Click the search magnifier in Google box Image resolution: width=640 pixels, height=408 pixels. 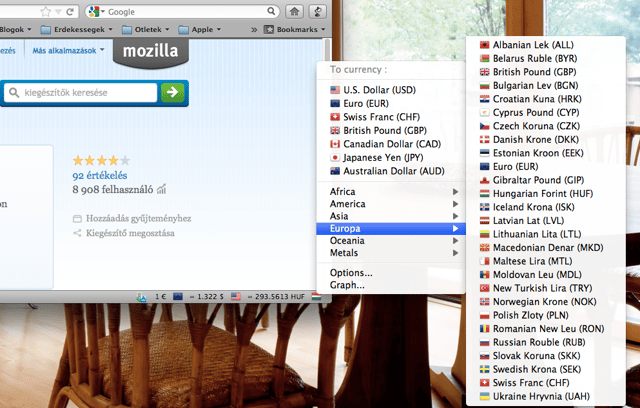click(x=271, y=11)
